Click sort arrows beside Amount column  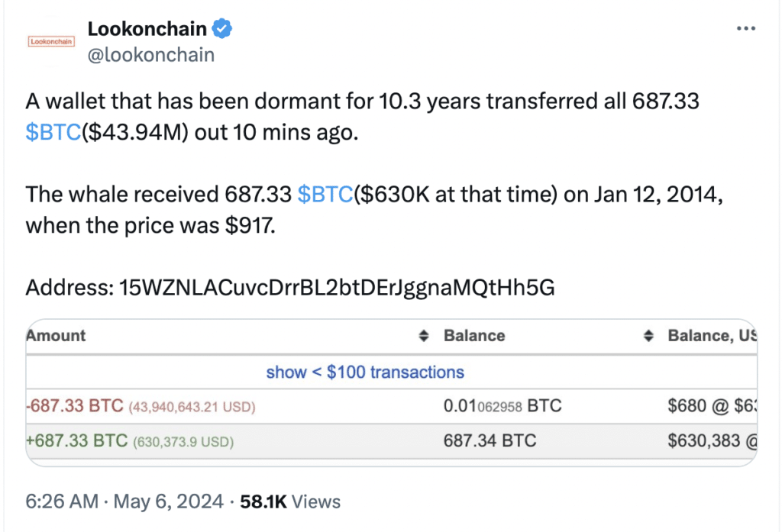pyautogui.click(x=423, y=336)
